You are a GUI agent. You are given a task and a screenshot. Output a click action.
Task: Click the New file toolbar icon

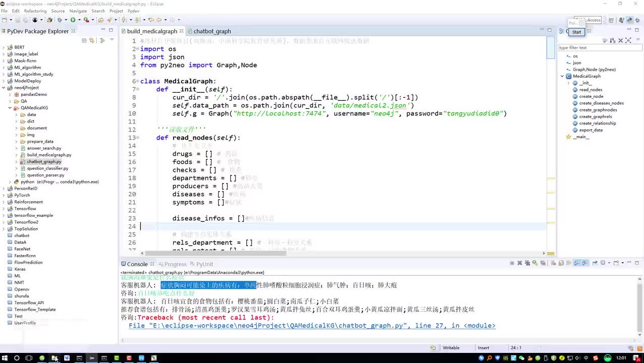tap(4, 20)
